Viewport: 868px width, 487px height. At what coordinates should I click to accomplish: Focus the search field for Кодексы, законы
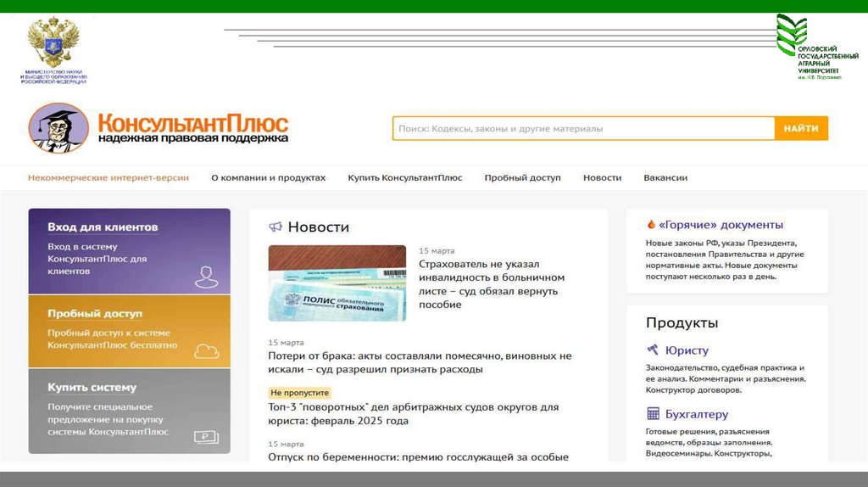click(x=583, y=128)
